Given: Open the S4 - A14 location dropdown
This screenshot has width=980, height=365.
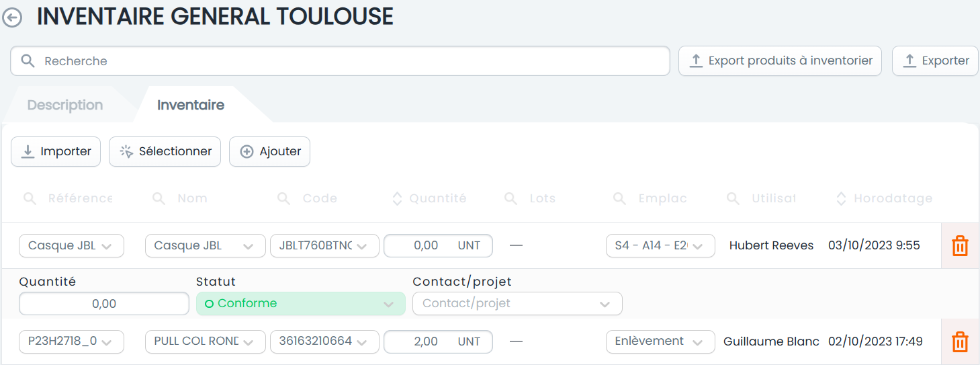Looking at the screenshot, I should 660,246.
